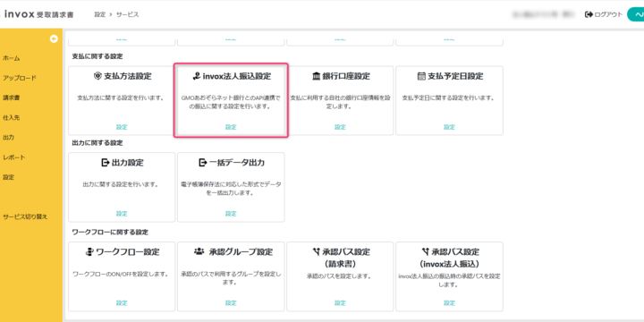Click the 支払予定日設定 card title
This screenshot has width=644, height=322.
coord(455,76)
